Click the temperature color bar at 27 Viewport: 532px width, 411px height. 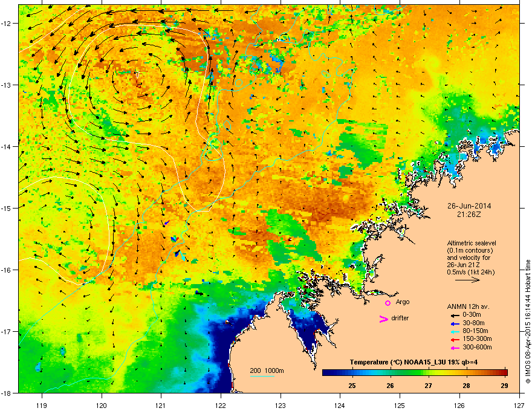429,373
